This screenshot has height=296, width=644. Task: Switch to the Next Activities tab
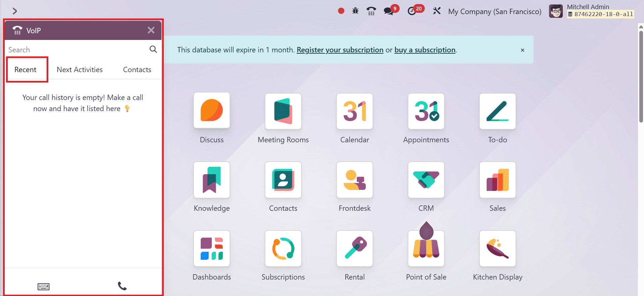click(x=80, y=70)
